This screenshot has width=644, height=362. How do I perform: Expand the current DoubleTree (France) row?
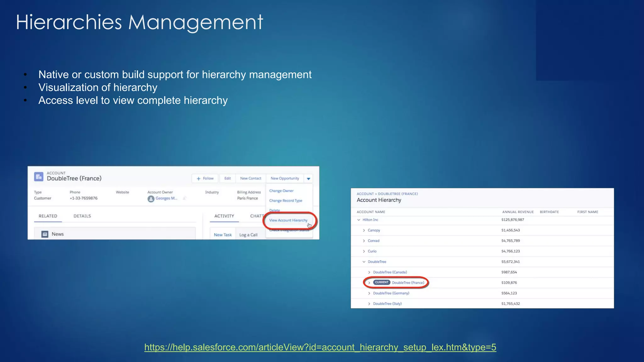[x=369, y=282]
